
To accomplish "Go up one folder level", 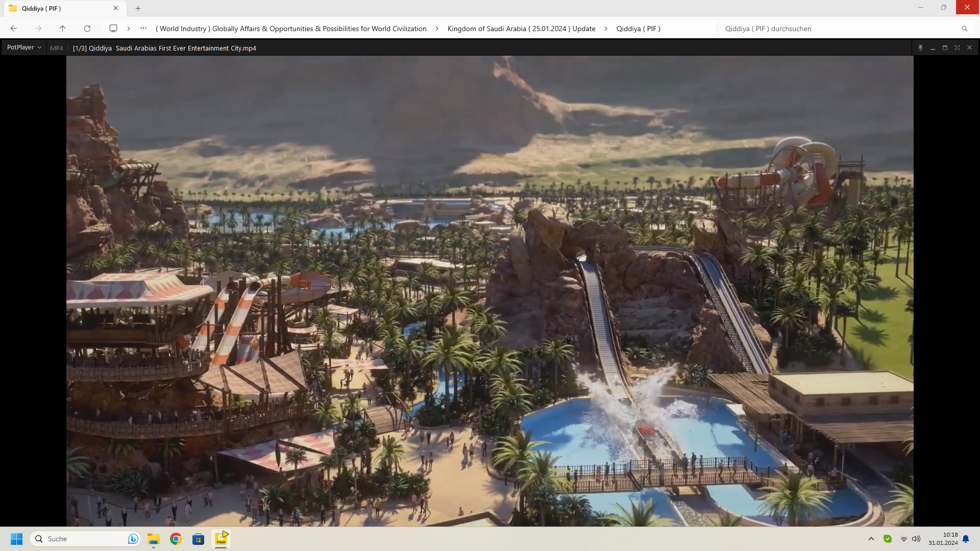I will coord(62,29).
